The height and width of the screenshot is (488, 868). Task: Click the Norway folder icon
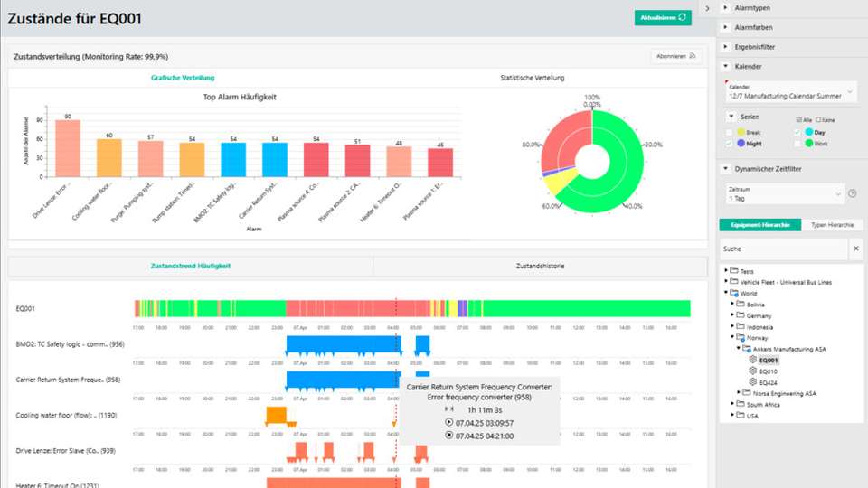(741, 337)
